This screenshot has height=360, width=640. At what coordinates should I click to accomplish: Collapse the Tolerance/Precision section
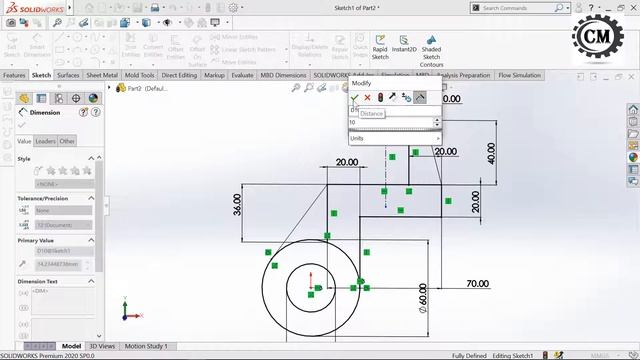pyautogui.click(x=91, y=198)
